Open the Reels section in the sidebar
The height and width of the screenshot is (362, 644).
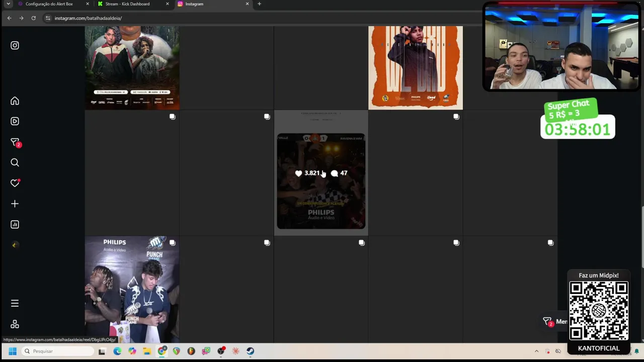[x=15, y=121]
